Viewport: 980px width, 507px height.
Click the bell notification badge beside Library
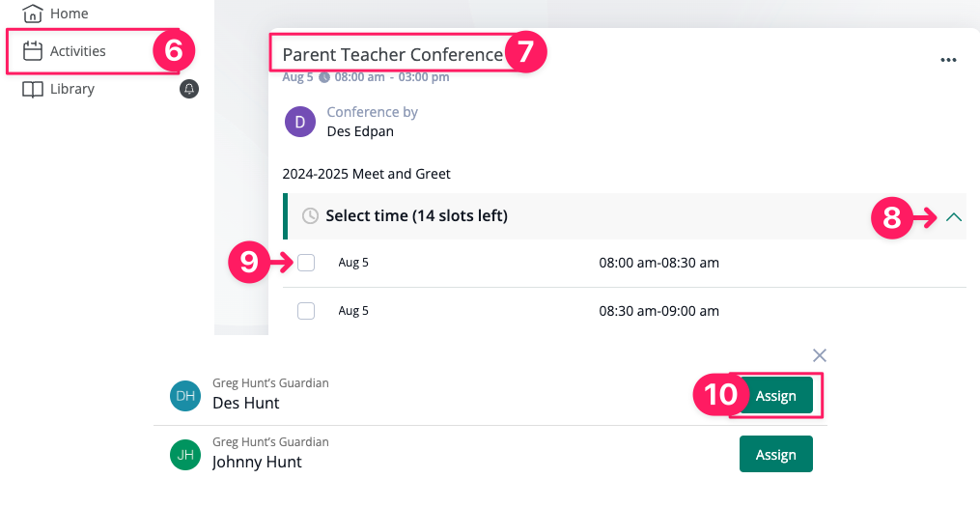189,89
